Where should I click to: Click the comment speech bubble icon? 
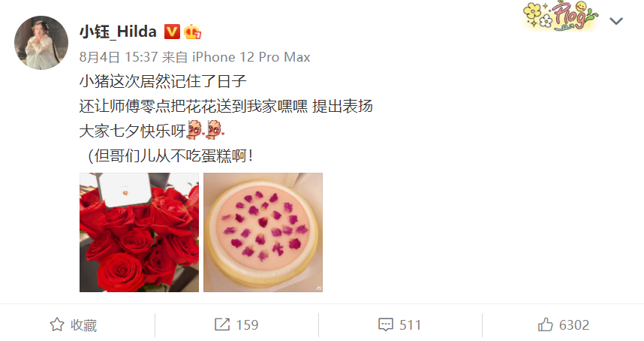pyautogui.click(x=386, y=324)
